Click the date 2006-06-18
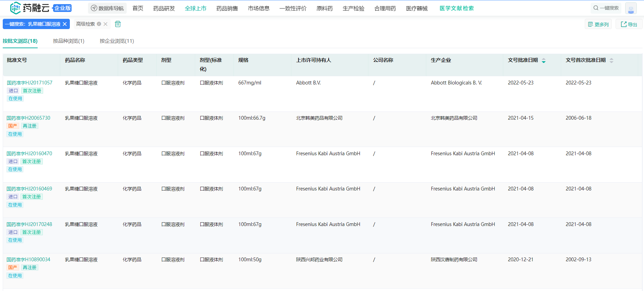644x291 pixels. pyautogui.click(x=579, y=118)
